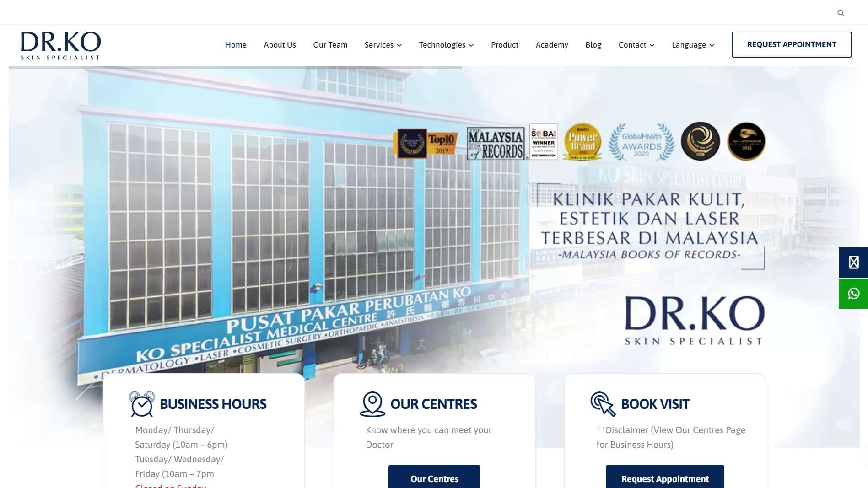868x488 pixels.
Task: Open the WhatsApp chat side button
Action: point(853,294)
